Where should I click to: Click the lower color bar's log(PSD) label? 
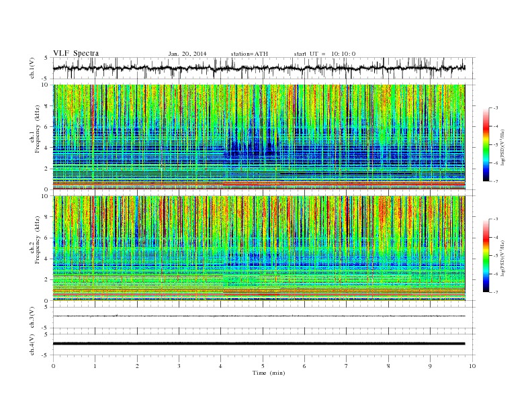(x=503, y=257)
